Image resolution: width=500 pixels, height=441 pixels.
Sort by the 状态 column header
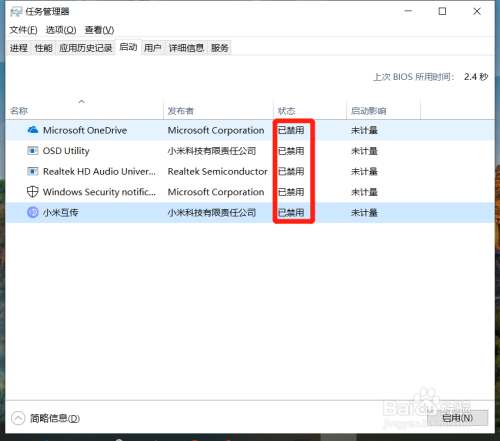310,109
